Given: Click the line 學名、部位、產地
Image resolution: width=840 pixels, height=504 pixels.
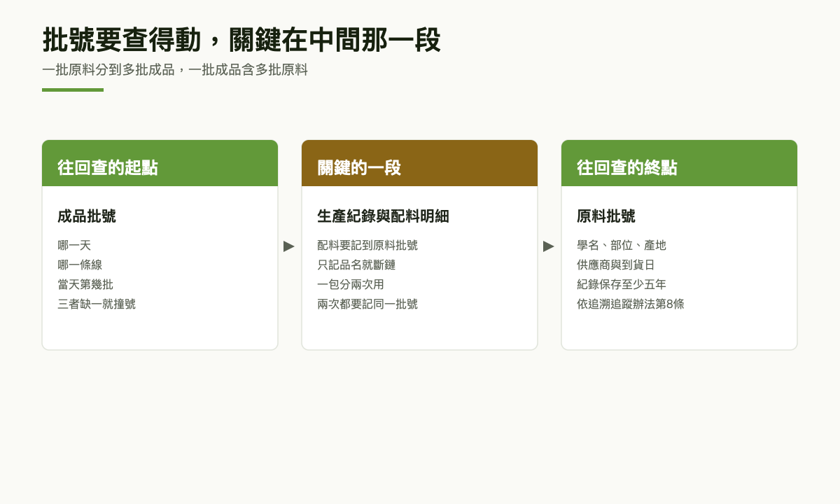Looking at the screenshot, I should point(622,245).
